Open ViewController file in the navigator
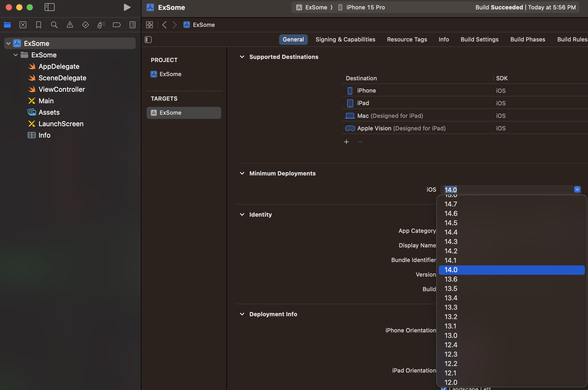The image size is (588, 390). 62,89
